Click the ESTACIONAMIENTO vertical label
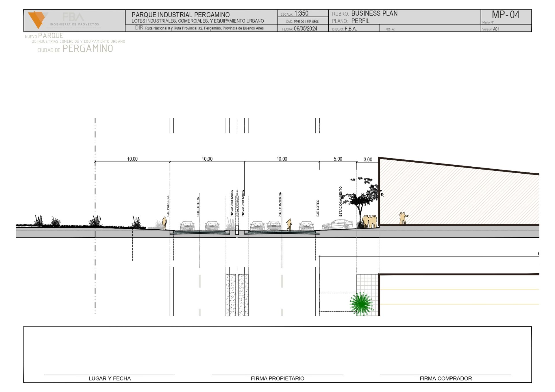The height and width of the screenshot is (392, 555). (x=341, y=201)
